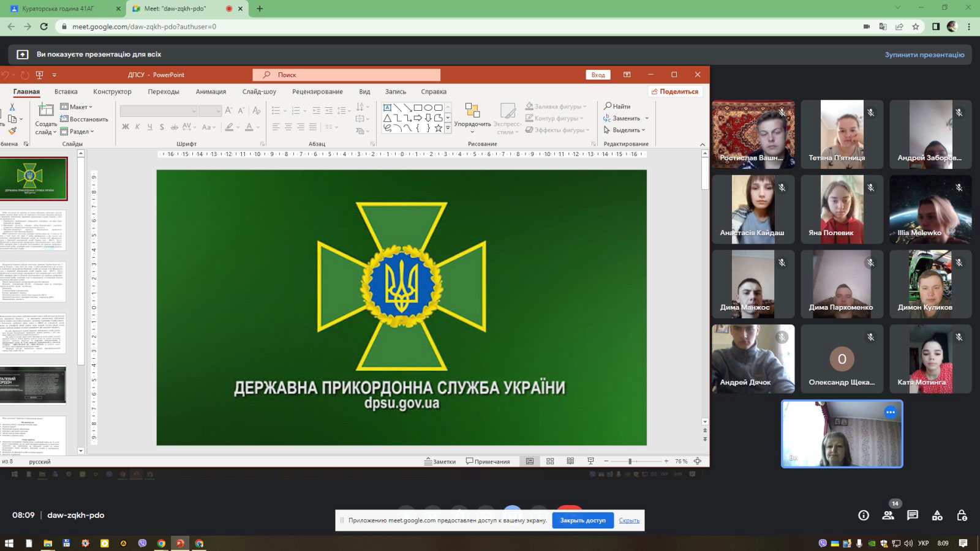Open more options on self video tile
The image size is (980, 551).
tap(891, 413)
